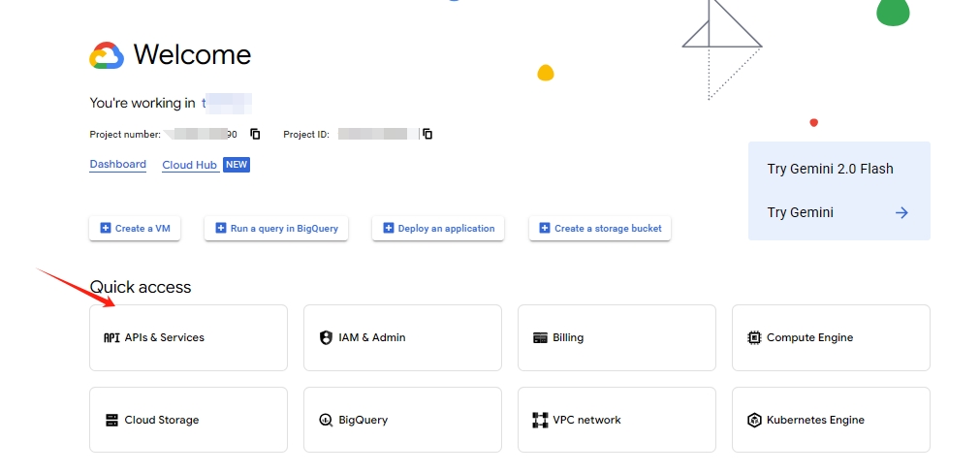Click the 'Project number:' label text
This screenshot has height=473, width=980.
(x=125, y=135)
